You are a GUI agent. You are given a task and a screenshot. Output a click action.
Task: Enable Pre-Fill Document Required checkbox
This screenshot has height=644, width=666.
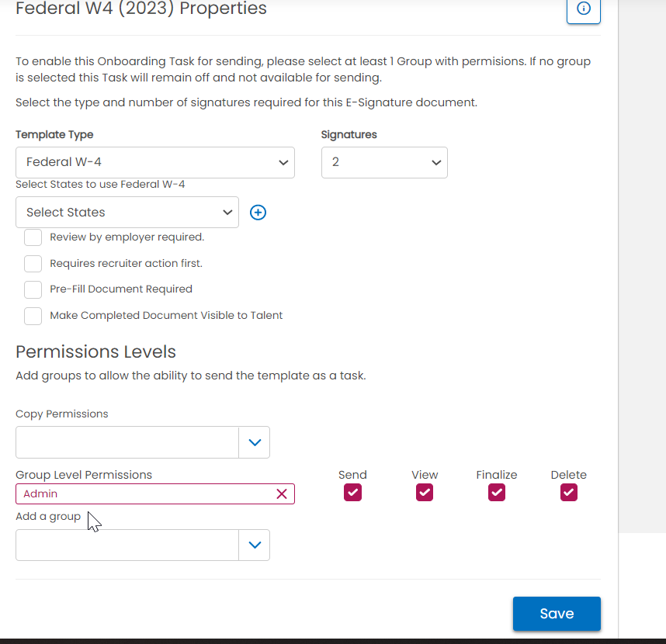click(33, 289)
